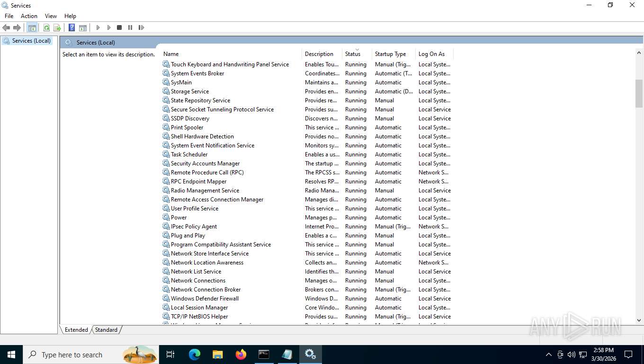This screenshot has height=364, width=644.
Task: Click the gear icon beside SysMain
Action: point(166,82)
